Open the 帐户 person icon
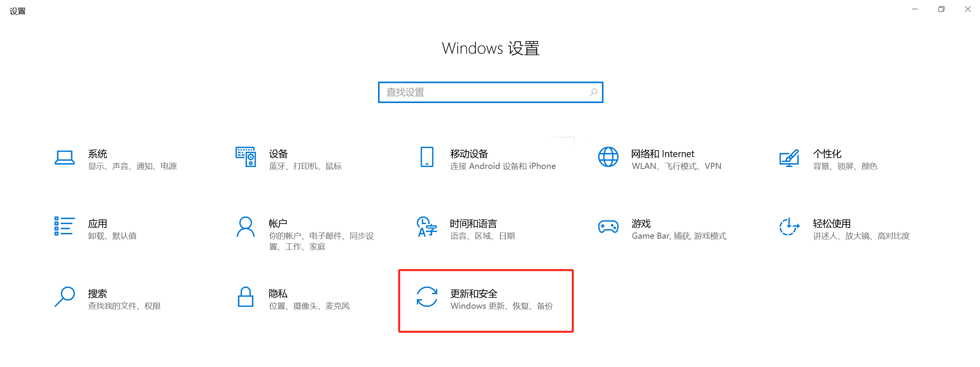 [x=245, y=227]
